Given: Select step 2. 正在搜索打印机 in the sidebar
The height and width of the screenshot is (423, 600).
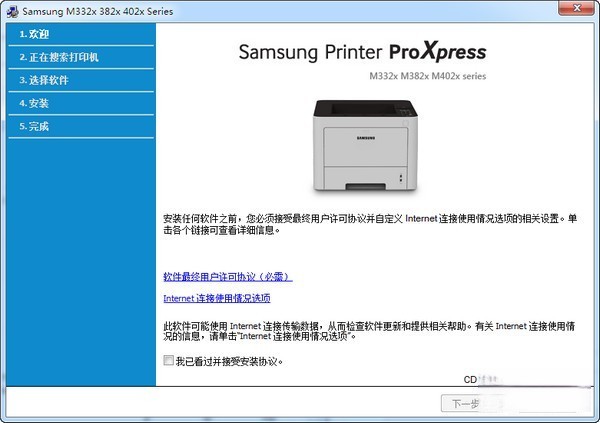Looking at the screenshot, I should point(81,57).
